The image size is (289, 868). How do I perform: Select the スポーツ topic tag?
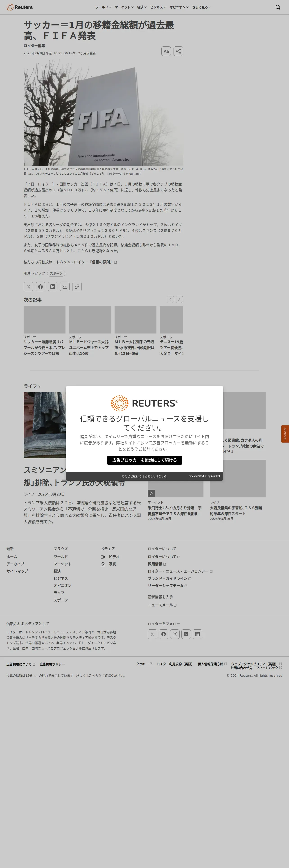(56, 274)
